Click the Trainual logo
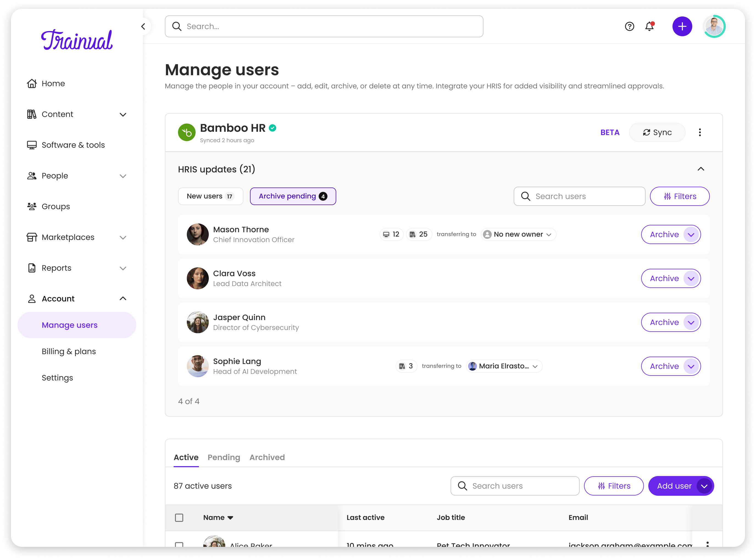Image resolution: width=756 pixels, height=560 pixels. (x=77, y=40)
